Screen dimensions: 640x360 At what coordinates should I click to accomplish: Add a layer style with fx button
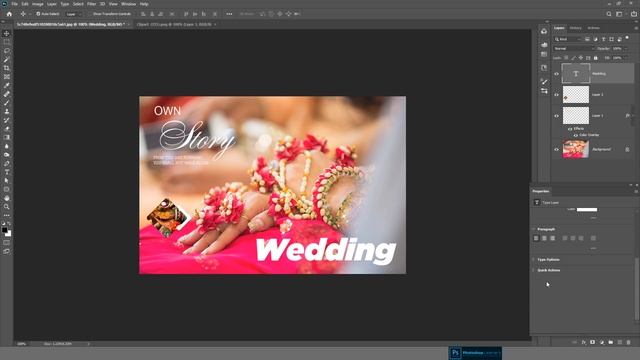click(x=584, y=342)
